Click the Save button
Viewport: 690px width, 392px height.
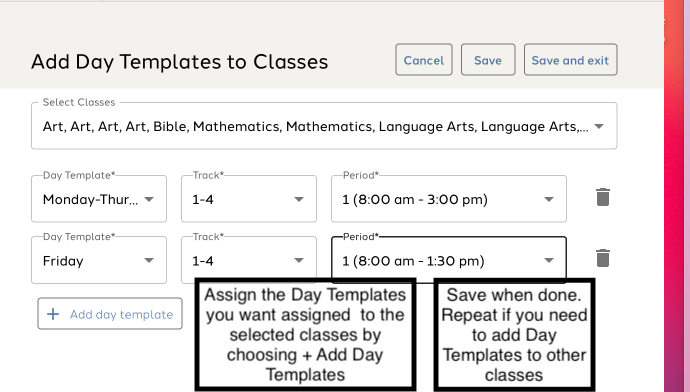pyautogui.click(x=488, y=60)
